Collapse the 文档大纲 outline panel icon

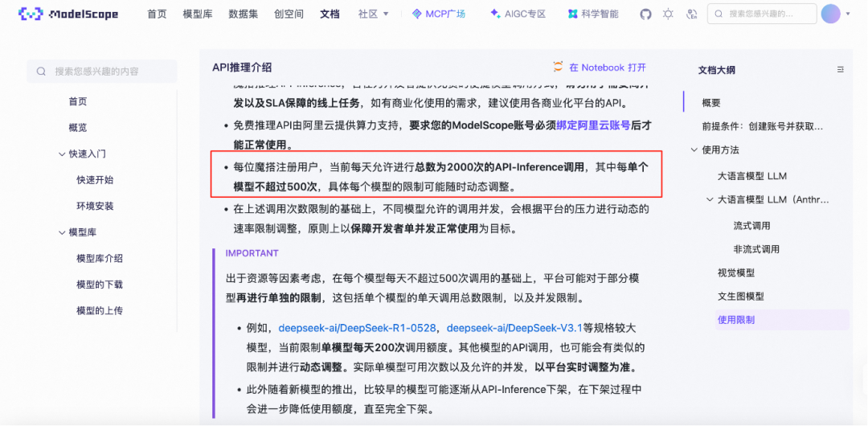point(841,70)
